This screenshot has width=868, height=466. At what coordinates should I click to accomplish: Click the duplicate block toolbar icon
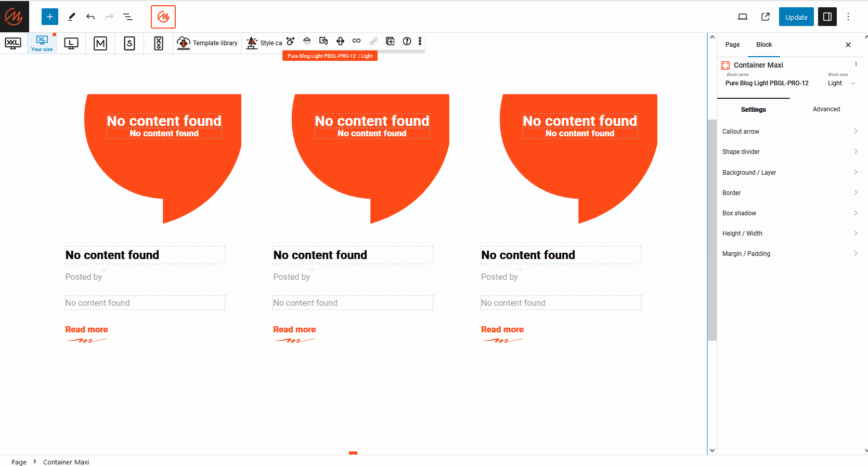click(390, 41)
